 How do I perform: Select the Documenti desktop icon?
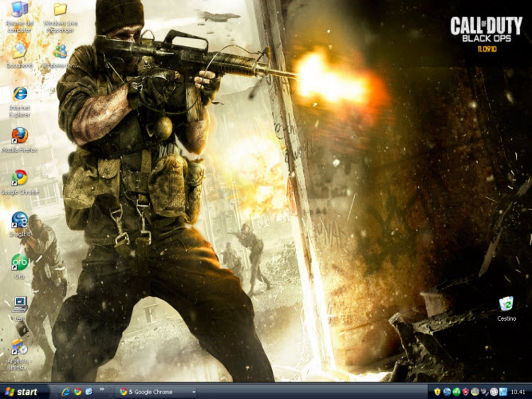[20, 51]
